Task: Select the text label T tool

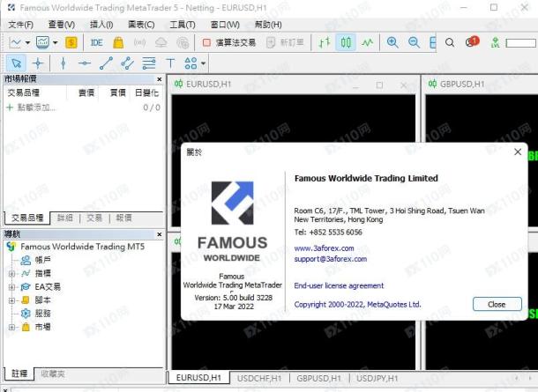Action: pyautogui.click(x=170, y=63)
